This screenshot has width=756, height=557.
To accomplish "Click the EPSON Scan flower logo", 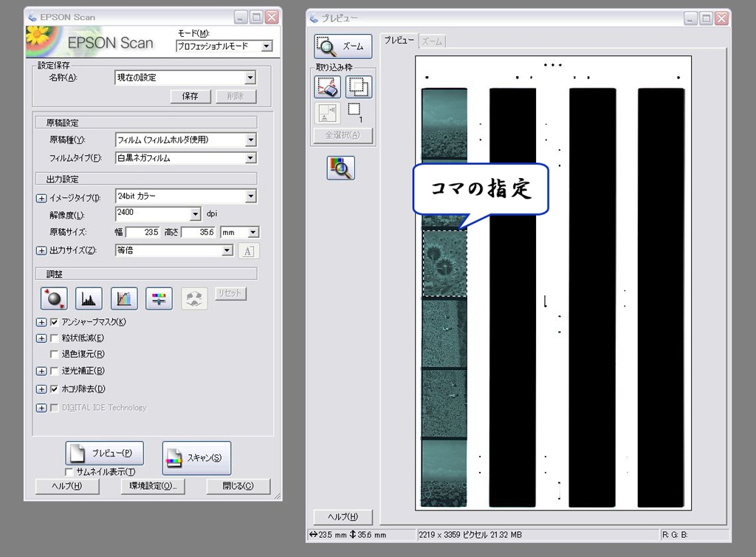I will pos(42,41).
